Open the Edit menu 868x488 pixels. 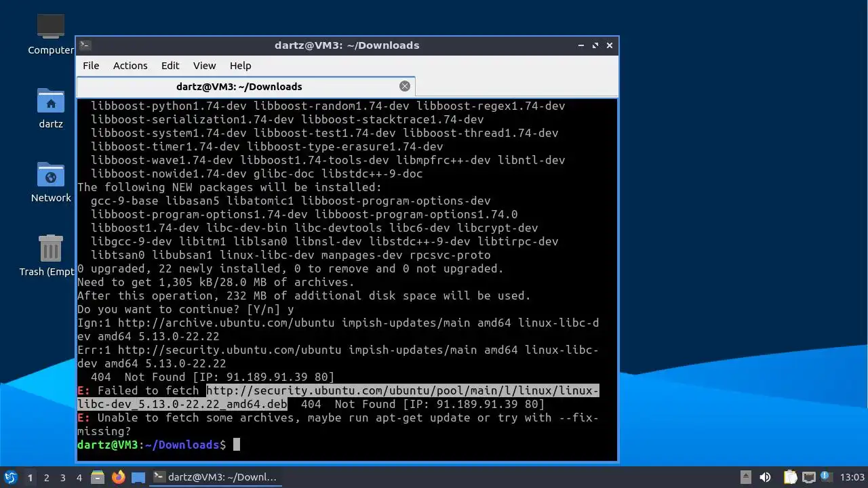click(170, 66)
